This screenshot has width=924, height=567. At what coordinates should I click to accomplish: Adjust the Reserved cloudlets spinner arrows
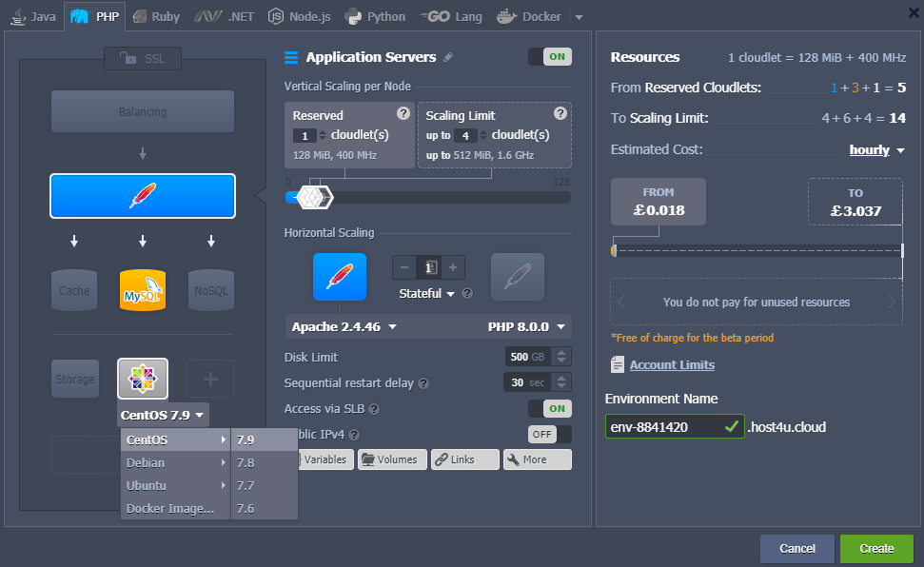(x=323, y=135)
